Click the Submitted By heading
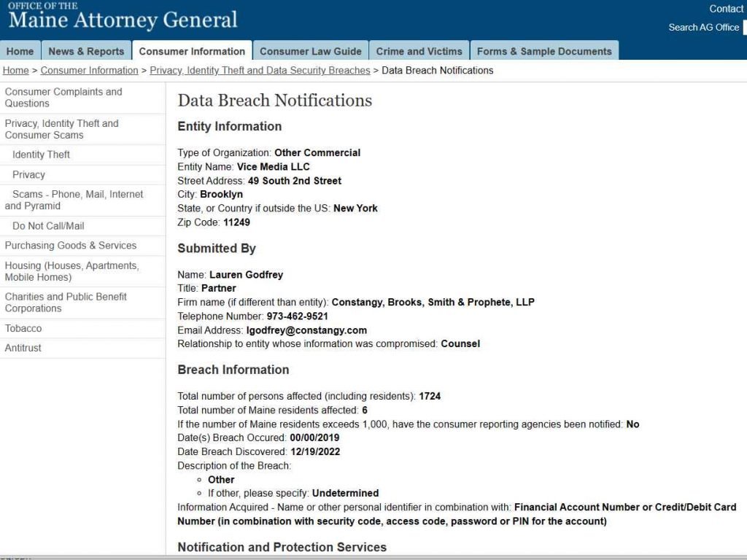747x560 pixels. pyautogui.click(x=217, y=248)
